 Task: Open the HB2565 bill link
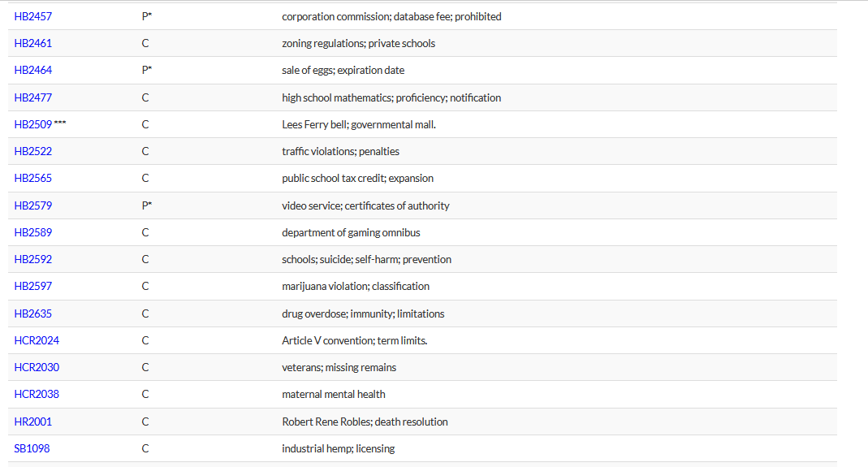tap(32, 179)
